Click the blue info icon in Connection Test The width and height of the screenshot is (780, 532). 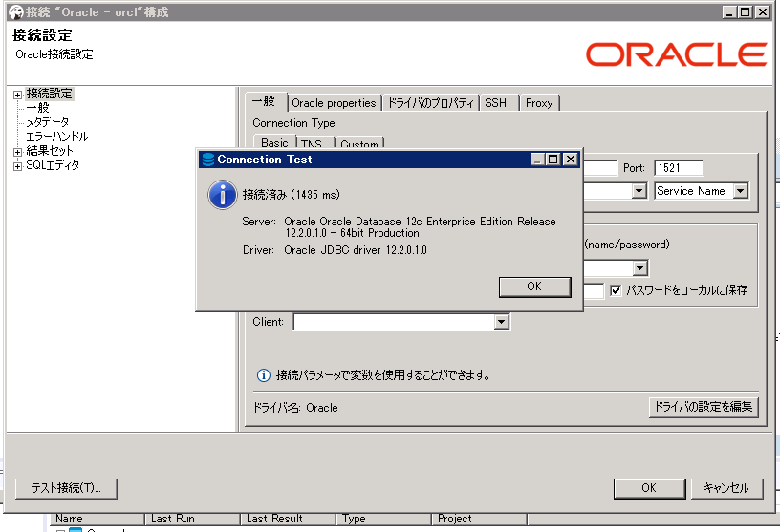click(222, 195)
